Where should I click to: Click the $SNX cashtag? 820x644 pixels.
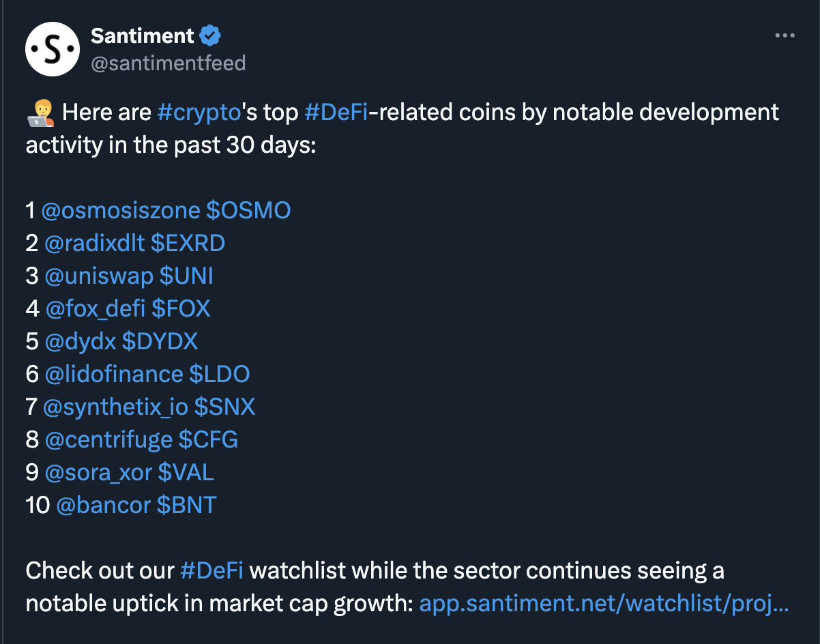[x=224, y=407]
